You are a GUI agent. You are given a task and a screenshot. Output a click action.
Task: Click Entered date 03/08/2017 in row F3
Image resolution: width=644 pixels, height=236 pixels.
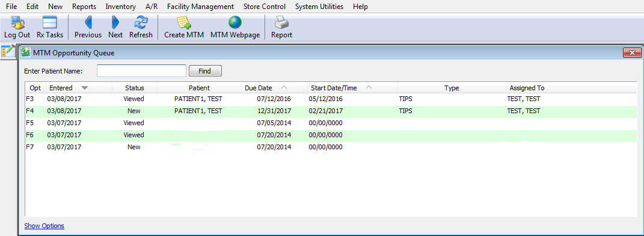pyautogui.click(x=64, y=99)
